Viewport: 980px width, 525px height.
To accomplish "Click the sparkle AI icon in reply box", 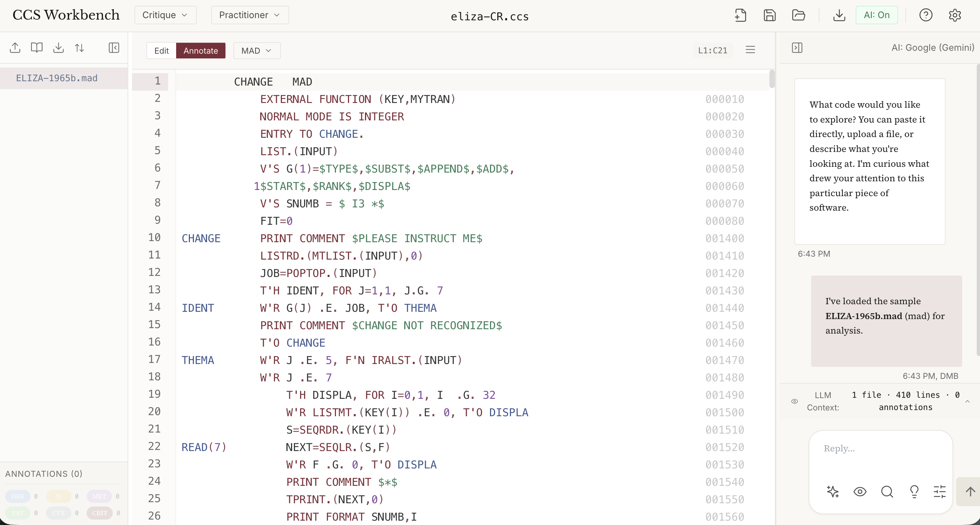I will tap(832, 492).
